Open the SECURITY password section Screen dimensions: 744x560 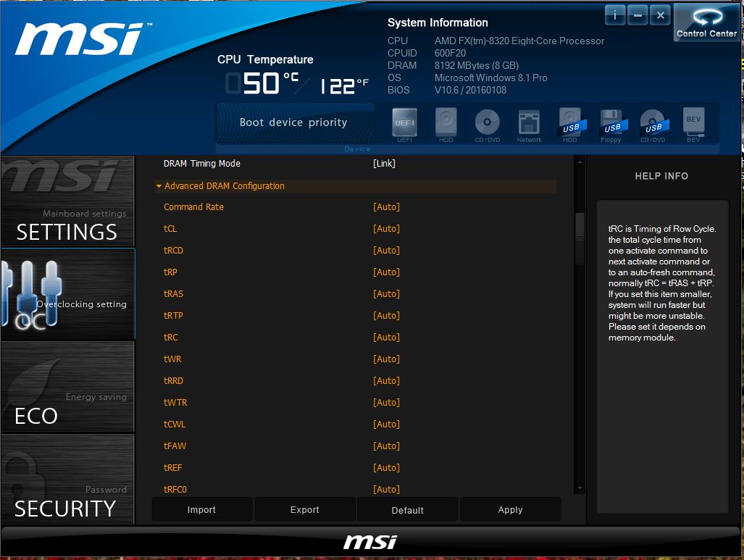coord(67,480)
